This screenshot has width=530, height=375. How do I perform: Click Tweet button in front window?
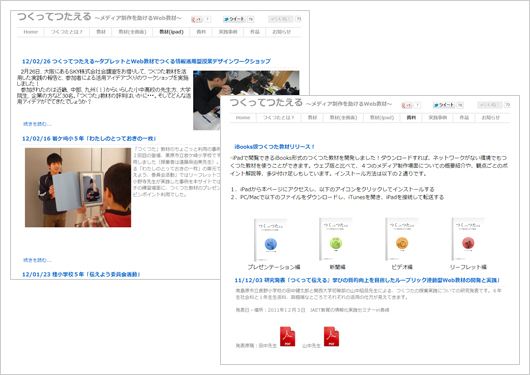(444, 105)
